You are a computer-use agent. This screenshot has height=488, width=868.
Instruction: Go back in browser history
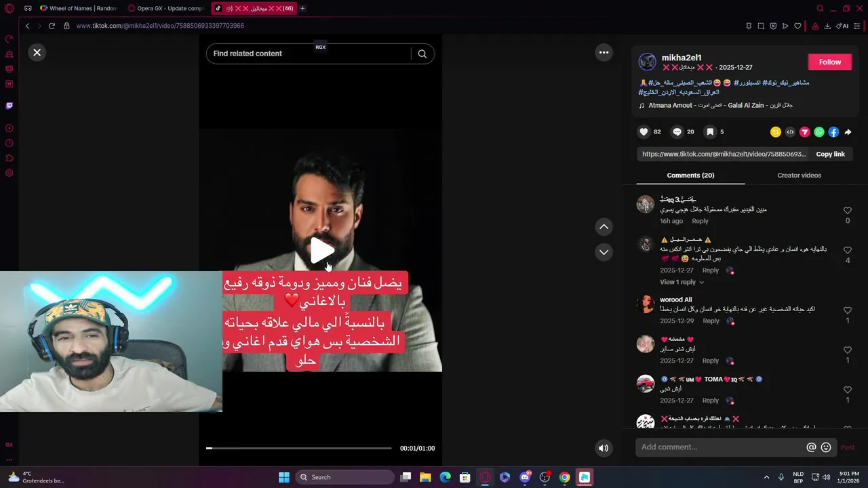tap(27, 26)
